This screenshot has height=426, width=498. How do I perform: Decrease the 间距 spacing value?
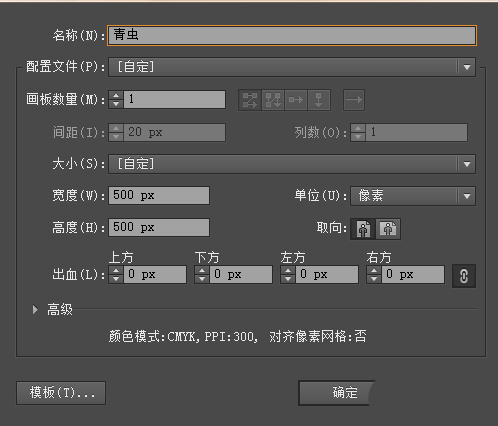pos(116,137)
